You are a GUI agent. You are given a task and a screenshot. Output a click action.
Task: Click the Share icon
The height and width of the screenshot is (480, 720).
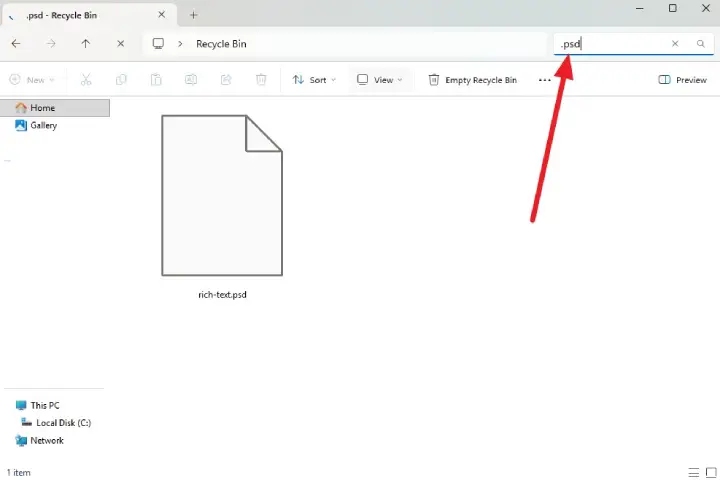(226, 80)
